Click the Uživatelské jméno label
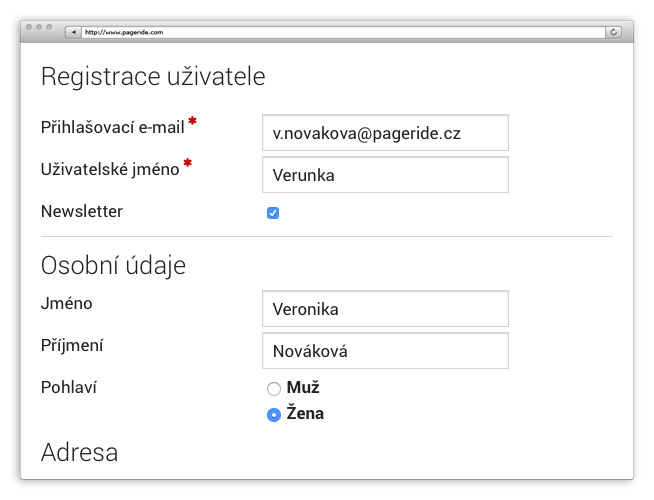 tap(110, 170)
